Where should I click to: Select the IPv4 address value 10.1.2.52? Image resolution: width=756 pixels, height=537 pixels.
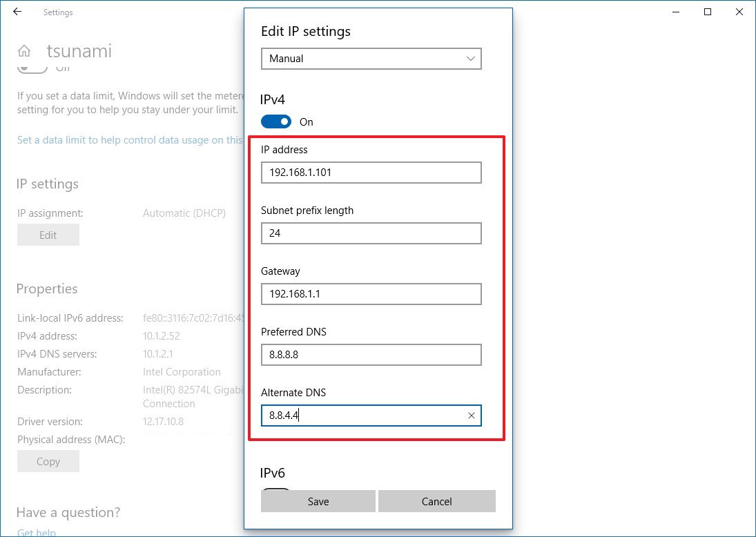click(x=162, y=336)
